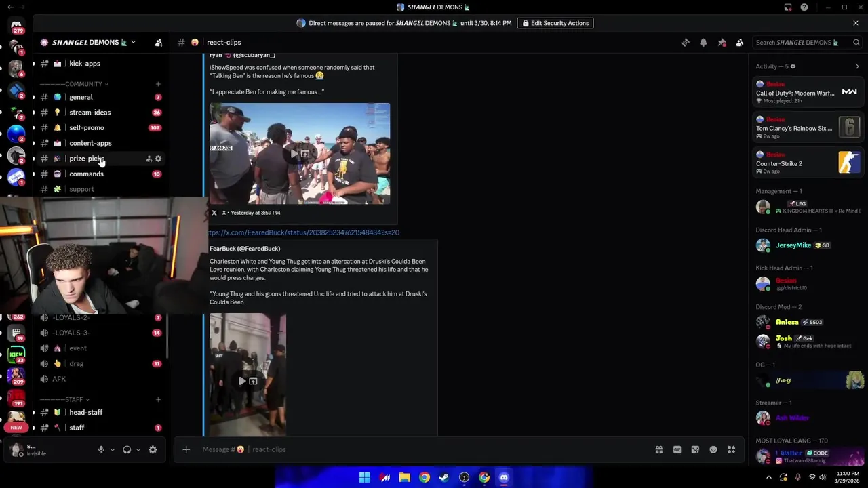Viewport: 868px width, 488px height.
Task: Open Call of Duty Modern Warfare activity card
Action: click(808, 92)
